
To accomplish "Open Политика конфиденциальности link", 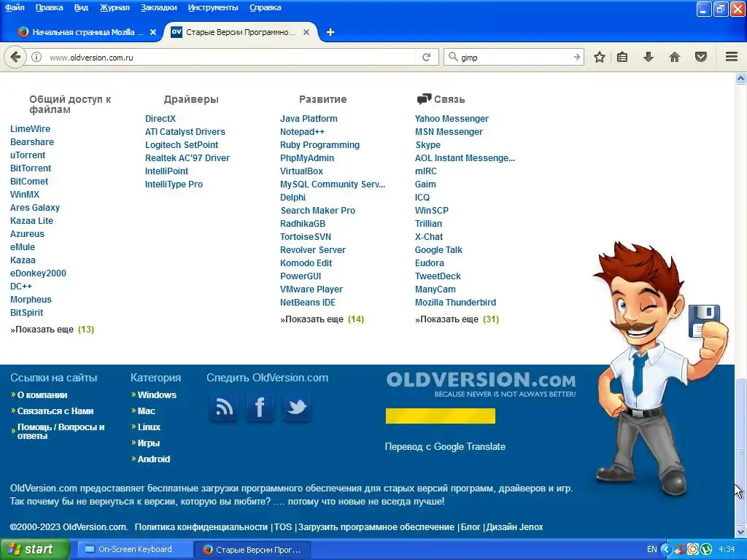I will coord(201,527).
